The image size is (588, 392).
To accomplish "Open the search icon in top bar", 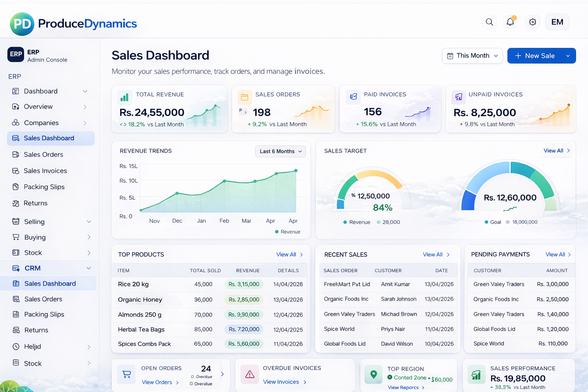I will pyautogui.click(x=489, y=22).
